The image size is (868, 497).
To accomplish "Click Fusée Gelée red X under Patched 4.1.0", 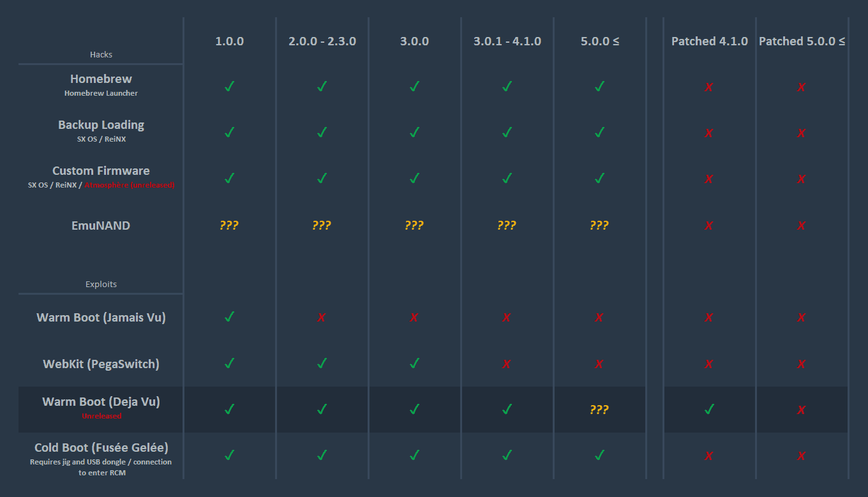I will tap(709, 456).
